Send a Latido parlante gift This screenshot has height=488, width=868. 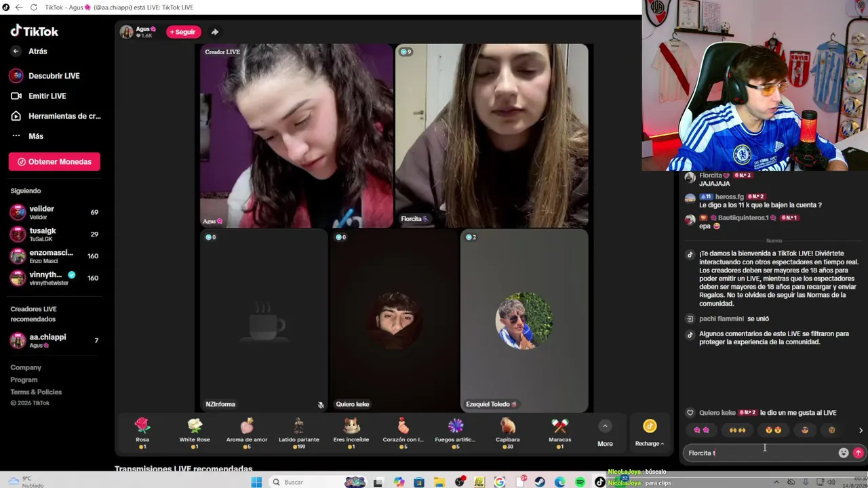pyautogui.click(x=299, y=433)
